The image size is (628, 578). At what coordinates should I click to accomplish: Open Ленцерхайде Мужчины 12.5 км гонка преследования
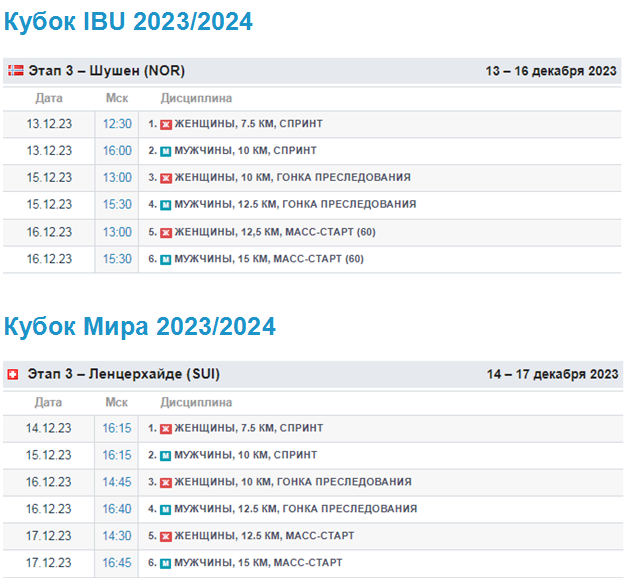pyautogui.click(x=296, y=509)
